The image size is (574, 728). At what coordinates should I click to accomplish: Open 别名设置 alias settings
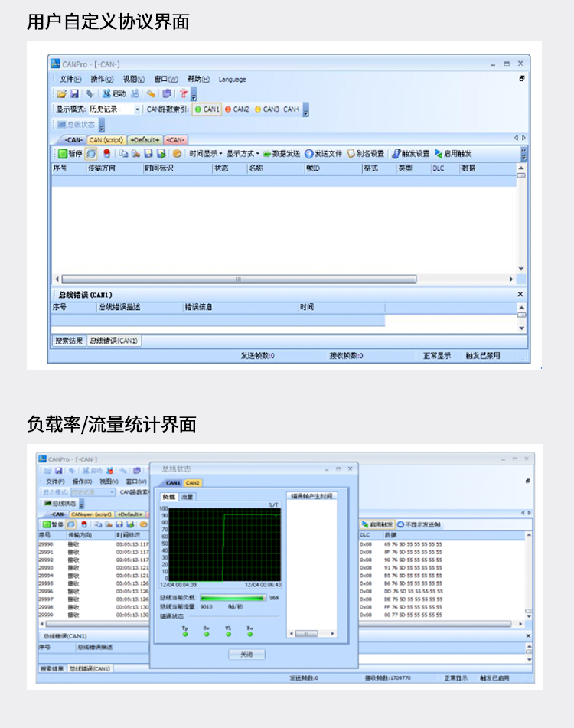366,154
